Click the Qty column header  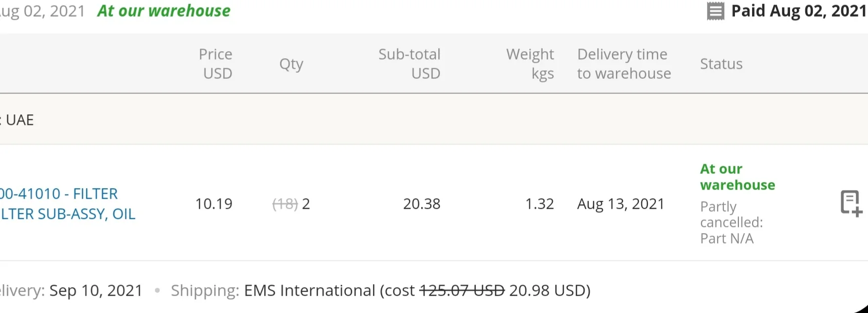292,64
